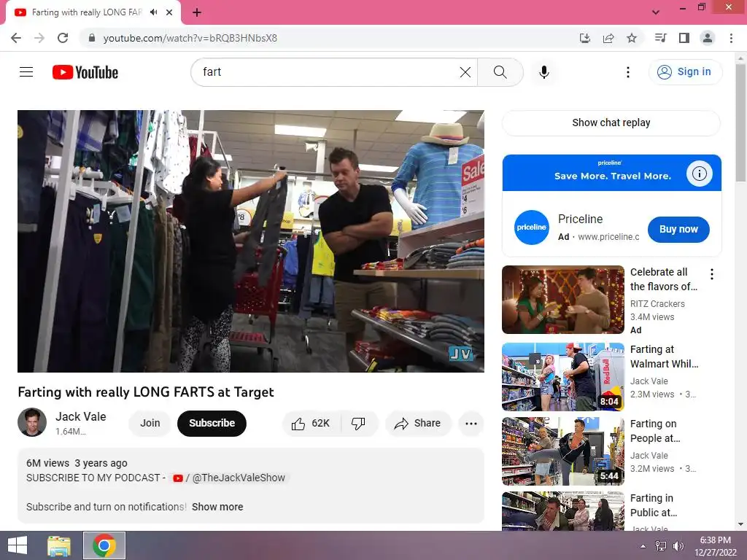Screen dimensions: 747x560
Task: Click inside the YouTube search field
Action: (329, 72)
